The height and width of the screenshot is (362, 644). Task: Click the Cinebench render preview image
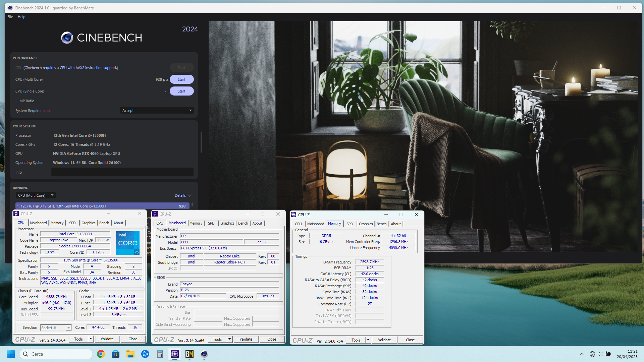(423, 136)
